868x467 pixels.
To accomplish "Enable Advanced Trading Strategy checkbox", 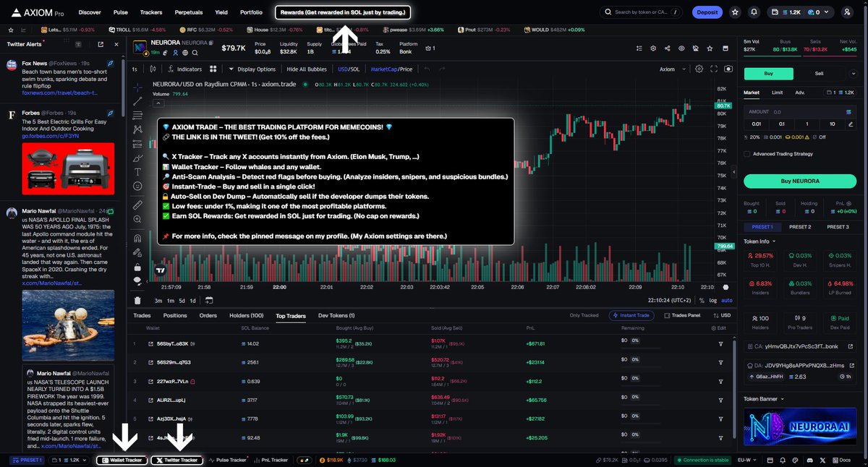I will (x=747, y=153).
